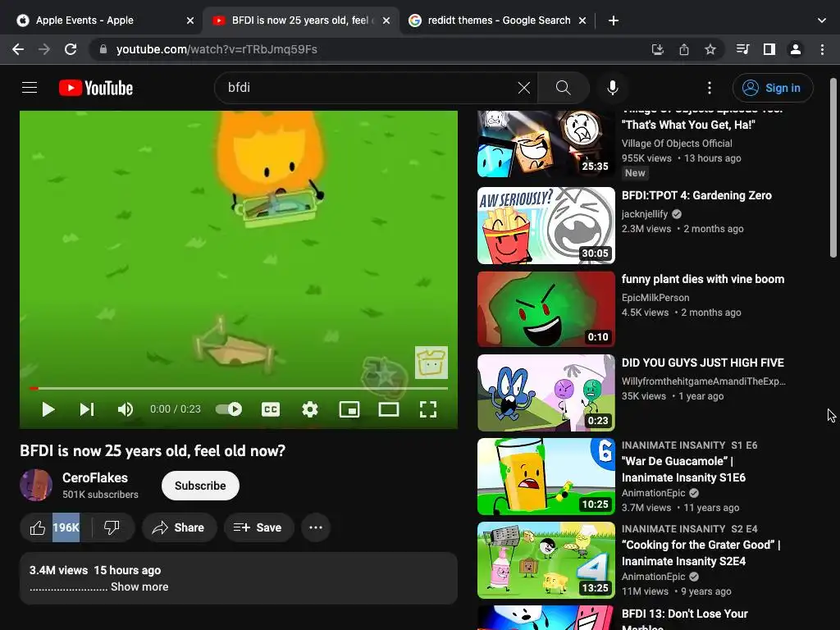Open funny plant dies with vine boom
The width and height of the screenshot is (840, 630).
702,279
